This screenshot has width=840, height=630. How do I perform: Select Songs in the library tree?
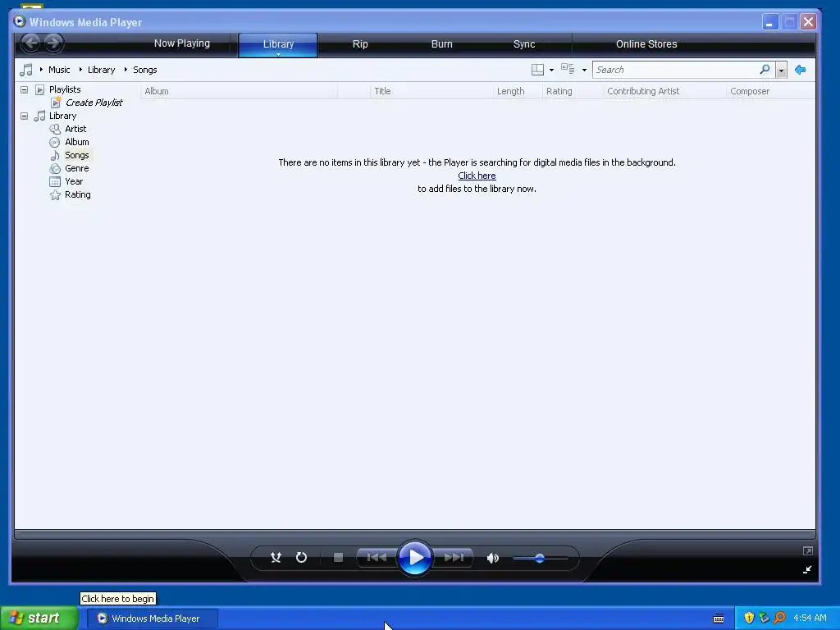click(76, 155)
